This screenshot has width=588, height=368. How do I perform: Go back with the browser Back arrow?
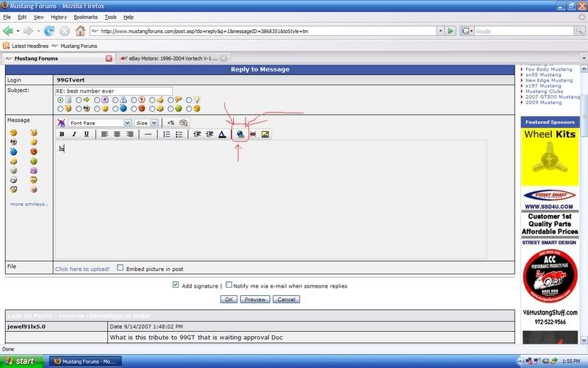tap(8, 31)
